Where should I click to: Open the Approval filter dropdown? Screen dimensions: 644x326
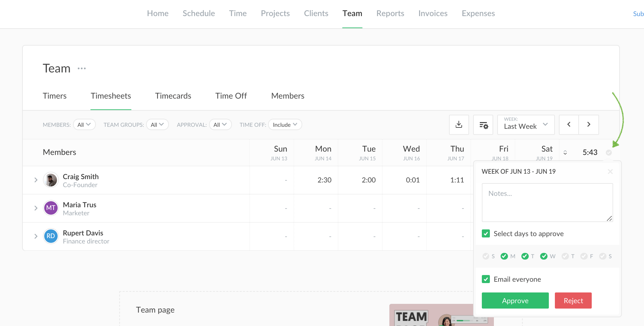[x=220, y=124]
